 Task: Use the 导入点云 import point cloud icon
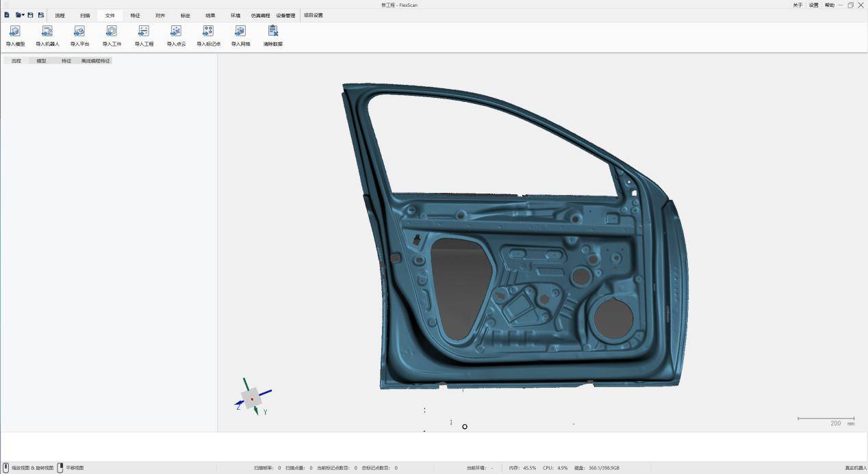click(x=175, y=34)
